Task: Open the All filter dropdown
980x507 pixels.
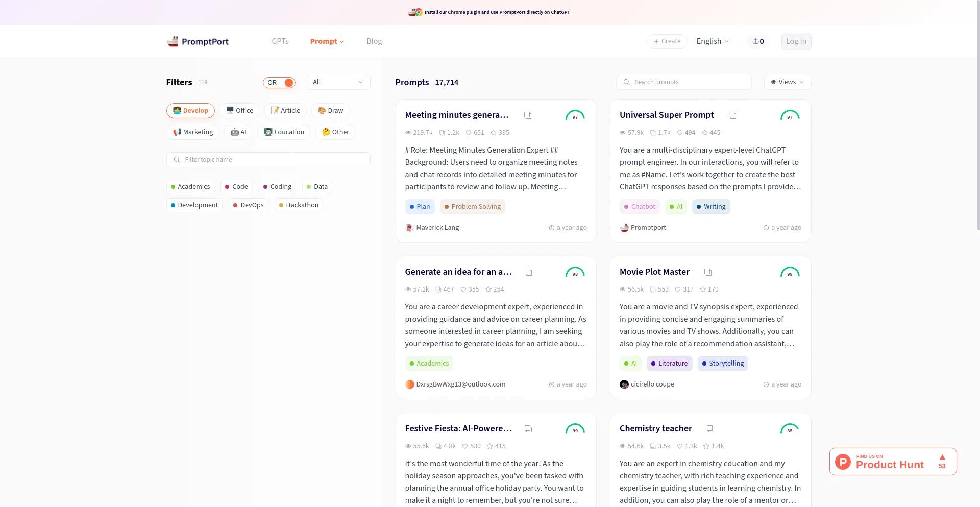Action: point(338,82)
